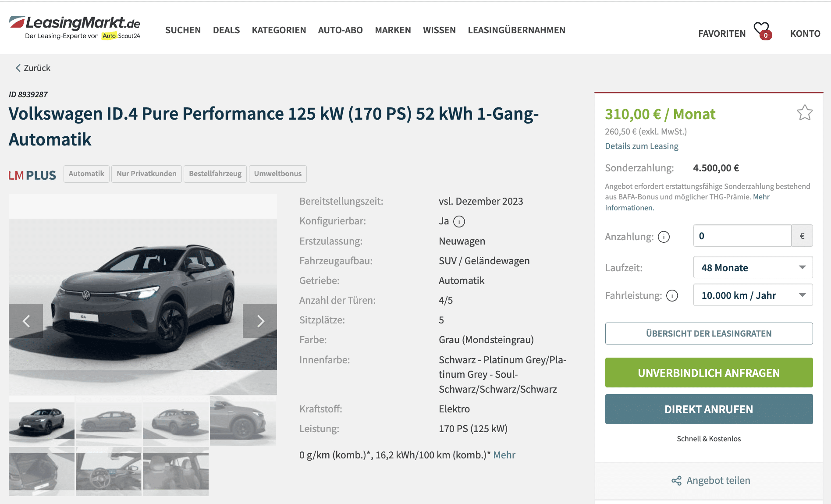Open LEASINGÜBERNAHMEN menu
Screen dimensions: 831x504
[x=516, y=30]
